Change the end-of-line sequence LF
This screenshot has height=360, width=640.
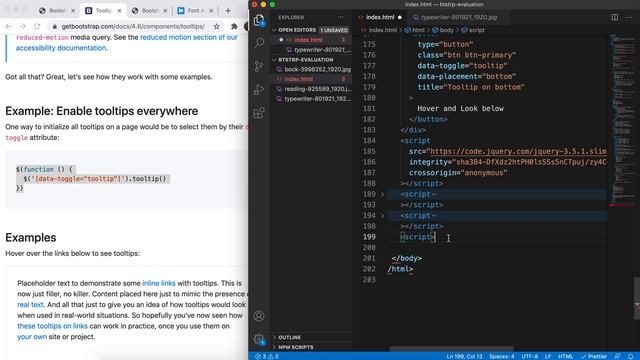(x=548, y=356)
